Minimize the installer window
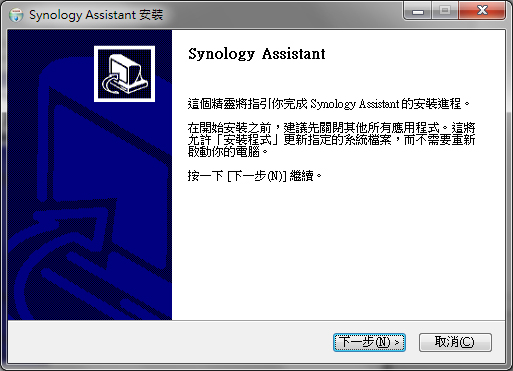The image size is (513, 371). [x=418, y=11]
